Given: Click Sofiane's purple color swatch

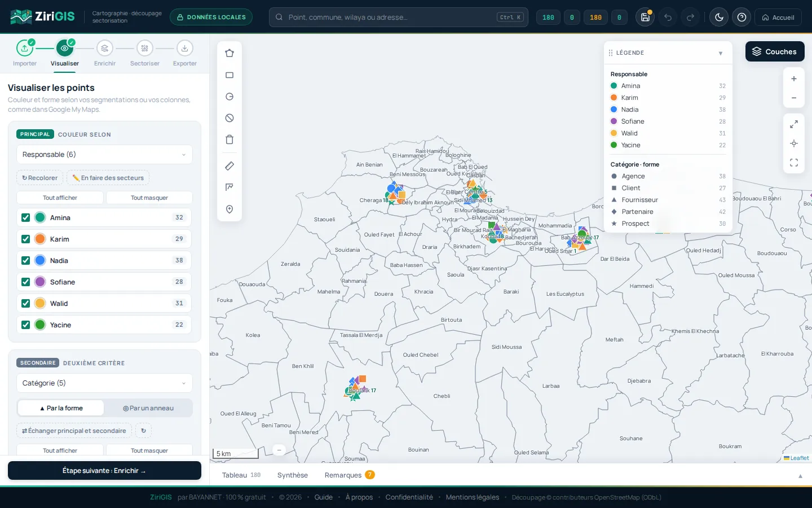Looking at the screenshot, I should tap(40, 282).
